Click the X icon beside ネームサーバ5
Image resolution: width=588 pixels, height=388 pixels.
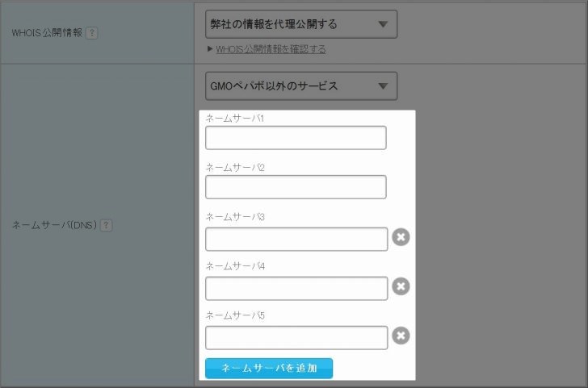[x=401, y=336]
